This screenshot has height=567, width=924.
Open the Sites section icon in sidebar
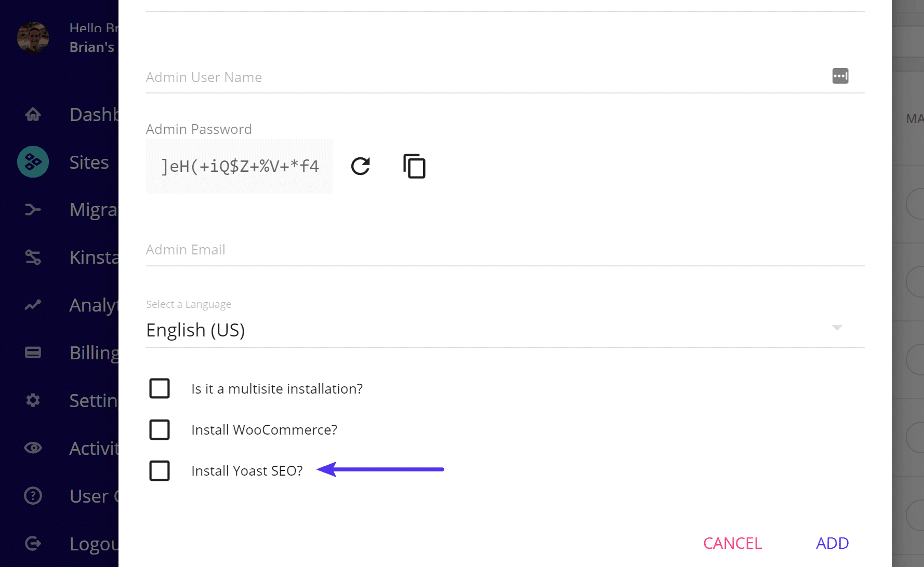32,161
